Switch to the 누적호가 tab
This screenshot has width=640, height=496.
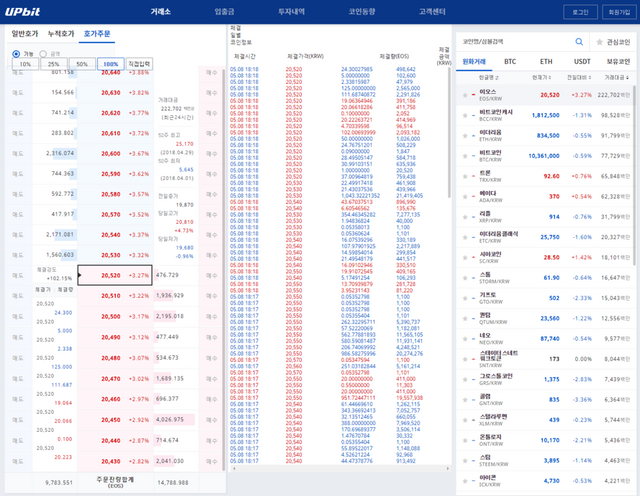point(61,34)
